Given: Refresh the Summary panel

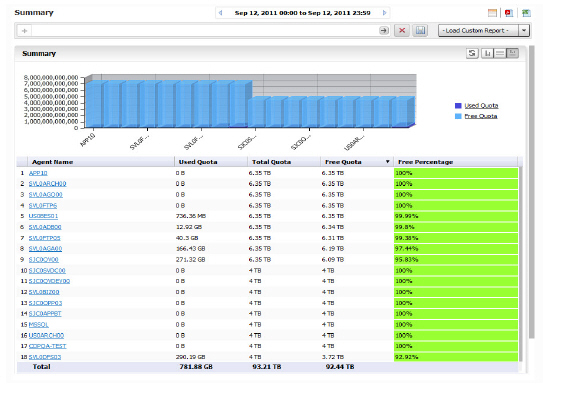Looking at the screenshot, I should (472, 53).
